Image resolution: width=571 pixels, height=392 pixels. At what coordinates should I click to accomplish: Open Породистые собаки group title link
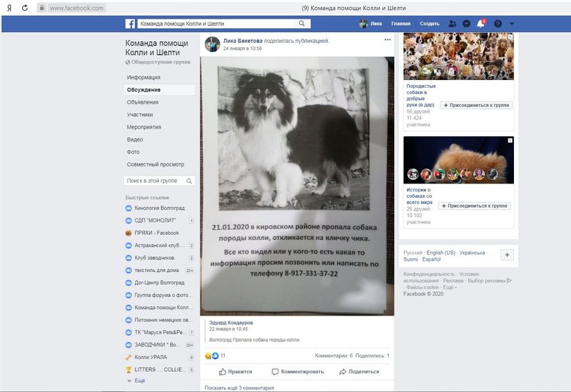pyautogui.click(x=421, y=96)
